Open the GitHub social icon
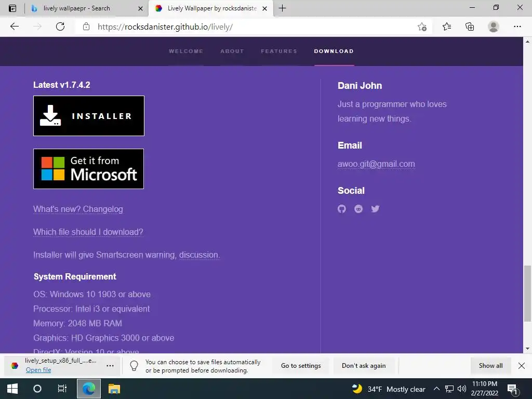 pos(342,209)
